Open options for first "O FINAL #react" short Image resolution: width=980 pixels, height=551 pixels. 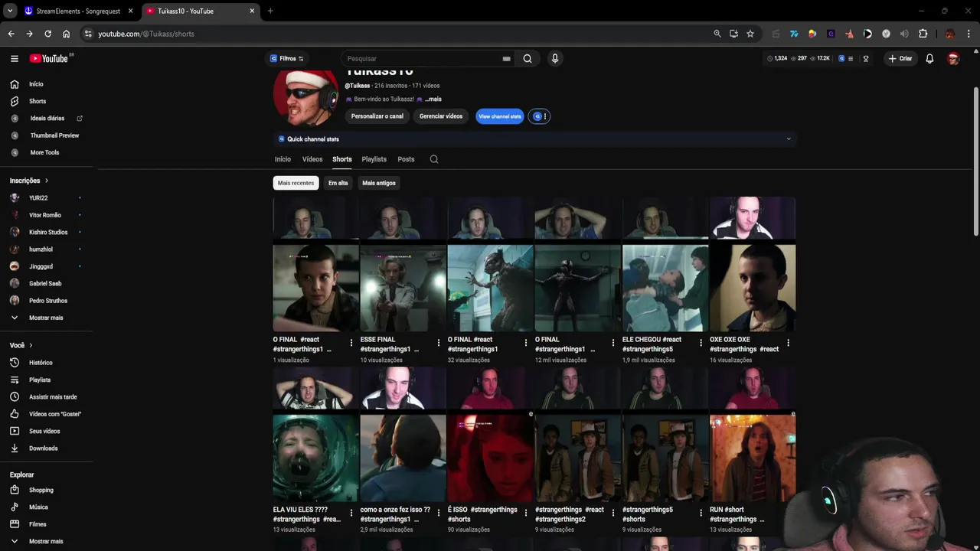[351, 343]
